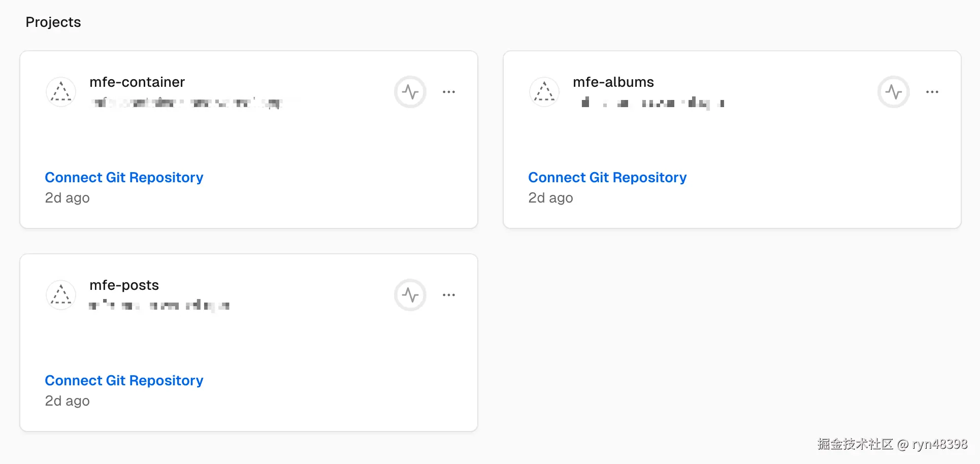Screen dimensions: 980x464
Task: Click the pulse icon inside mfe-albums card
Action: tap(893, 92)
